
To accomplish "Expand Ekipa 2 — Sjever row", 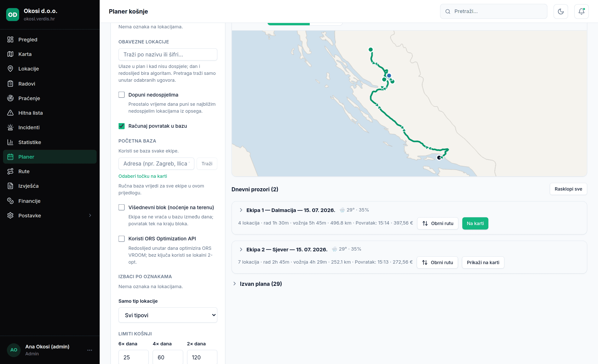I will click(241, 249).
